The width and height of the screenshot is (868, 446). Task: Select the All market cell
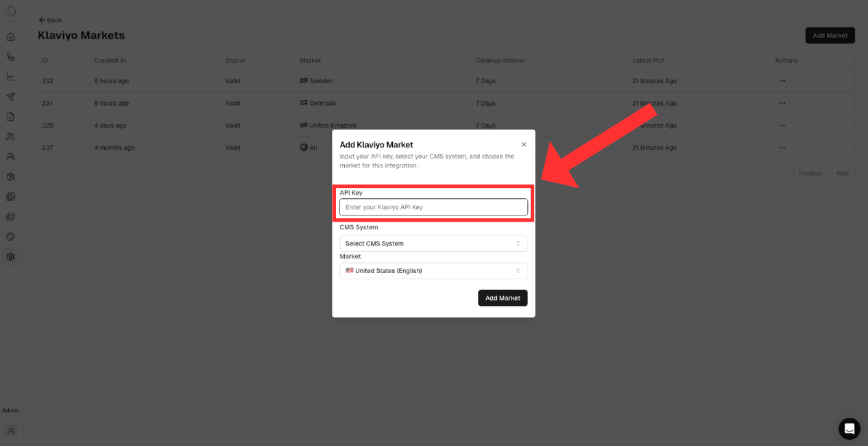[309, 148]
